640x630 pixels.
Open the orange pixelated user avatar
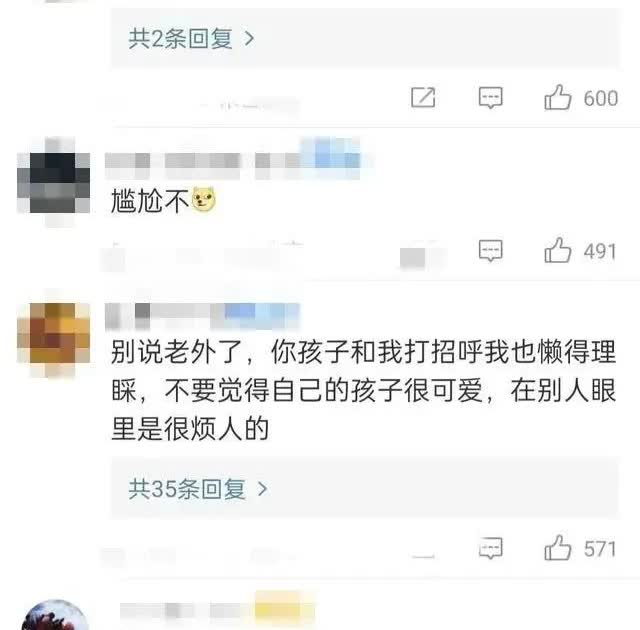coord(53,333)
